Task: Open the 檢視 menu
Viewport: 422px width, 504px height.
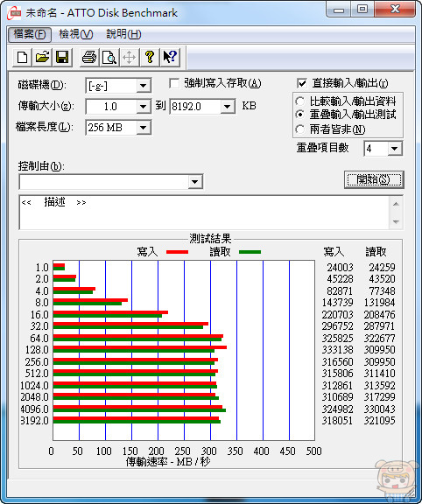Action: pyautogui.click(x=76, y=34)
